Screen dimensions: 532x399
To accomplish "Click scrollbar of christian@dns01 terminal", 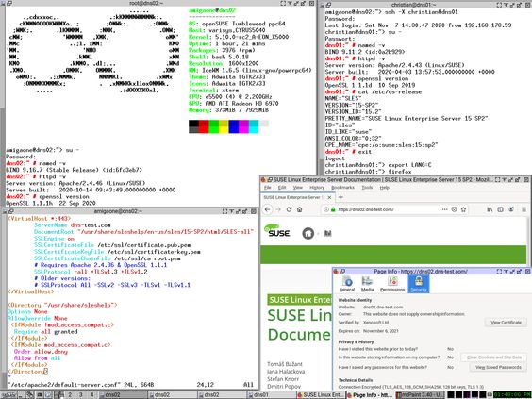I will [x=322, y=91].
